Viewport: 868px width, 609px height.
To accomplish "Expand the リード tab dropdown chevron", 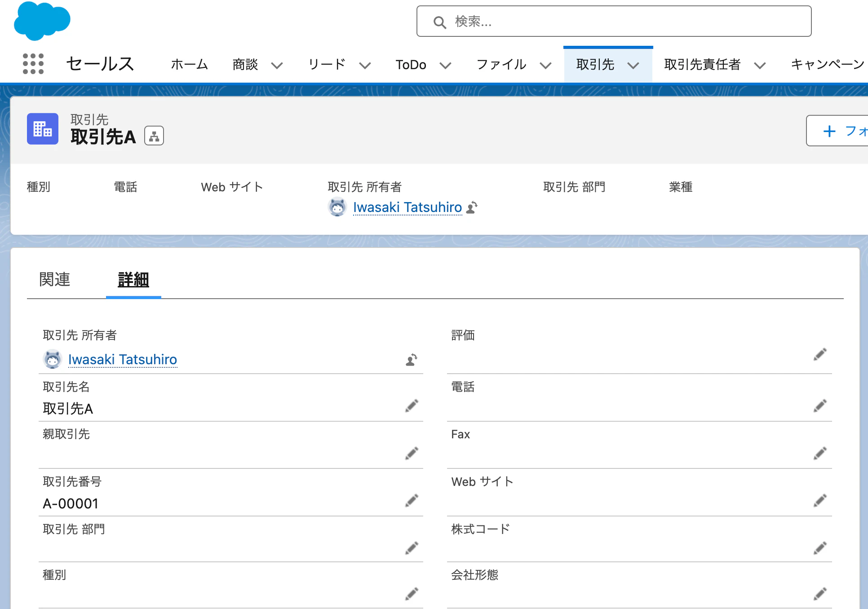I will pyautogui.click(x=365, y=66).
